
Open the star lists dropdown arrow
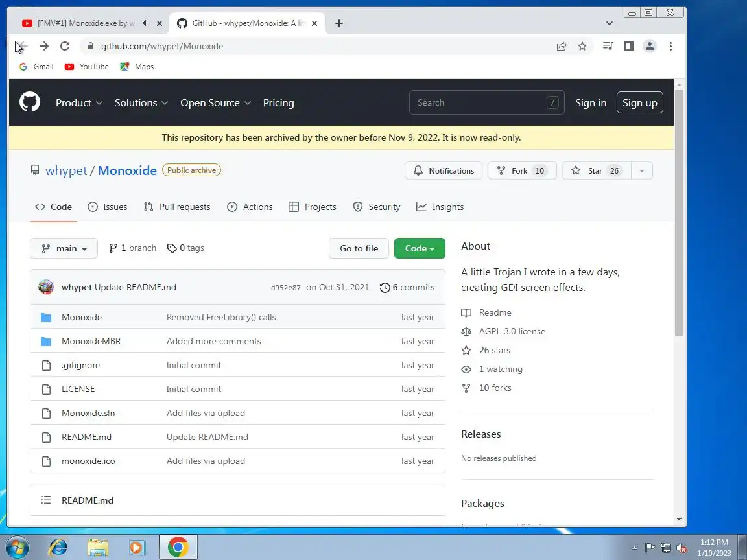[x=642, y=170]
